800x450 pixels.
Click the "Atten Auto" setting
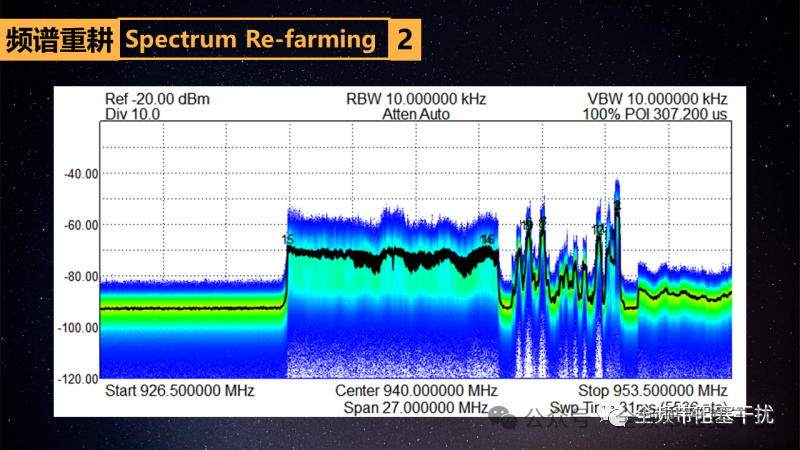click(416, 114)
